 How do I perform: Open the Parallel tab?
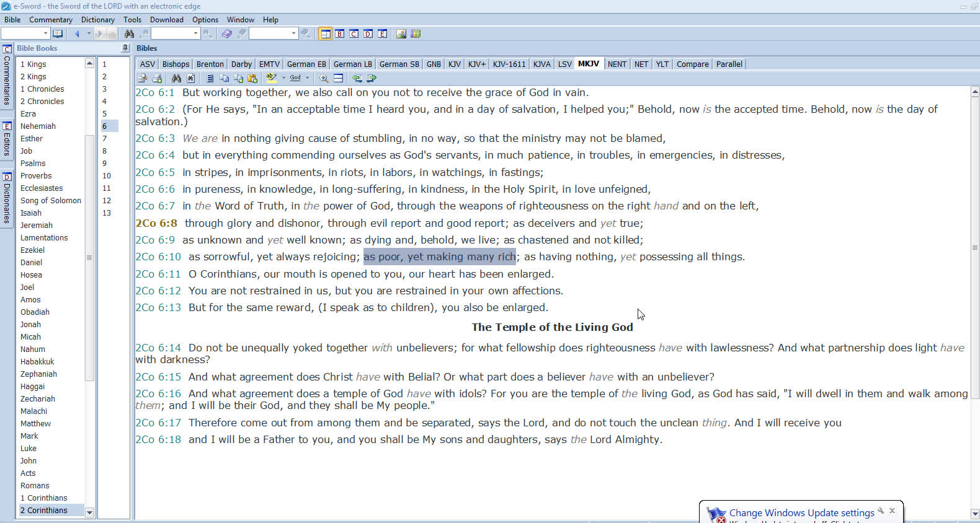(729, 64)
